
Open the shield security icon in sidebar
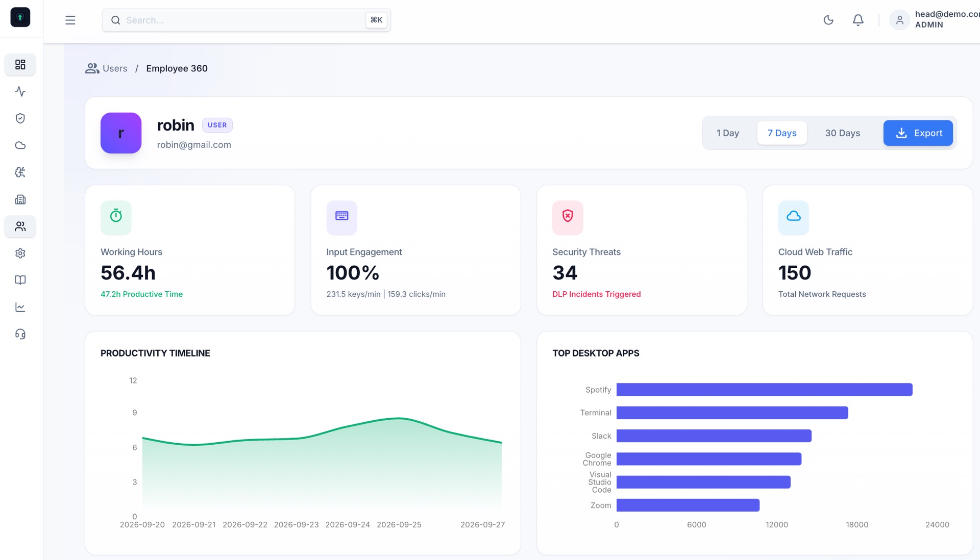click(20, 118)
